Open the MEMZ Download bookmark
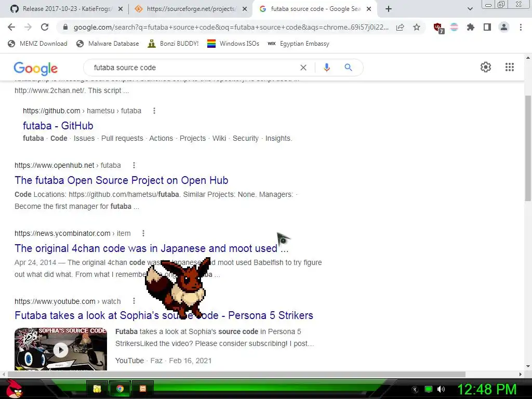The image size is (532, 399). pos(37,44)
